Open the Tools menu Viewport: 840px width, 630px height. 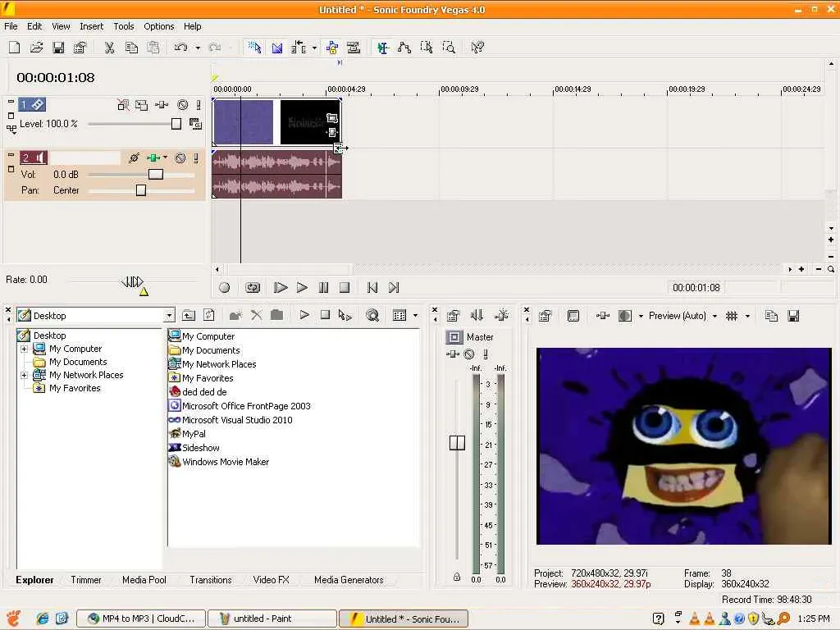coord(124,26)
